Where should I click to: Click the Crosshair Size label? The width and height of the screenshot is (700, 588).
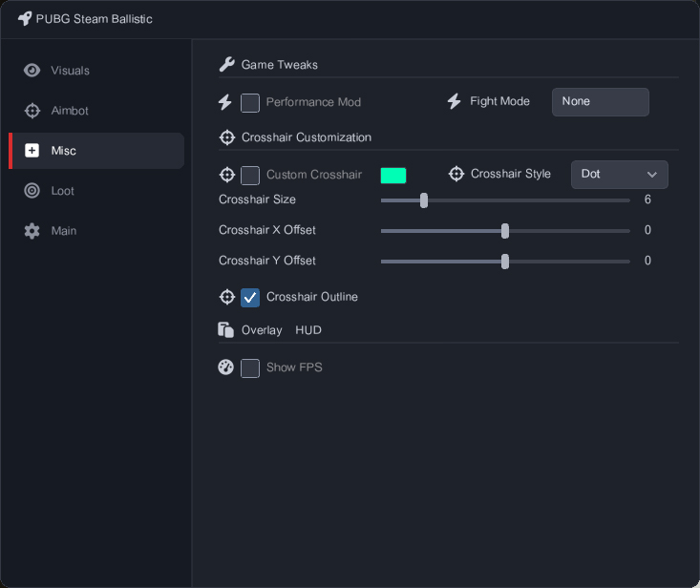tap(257, 199)
